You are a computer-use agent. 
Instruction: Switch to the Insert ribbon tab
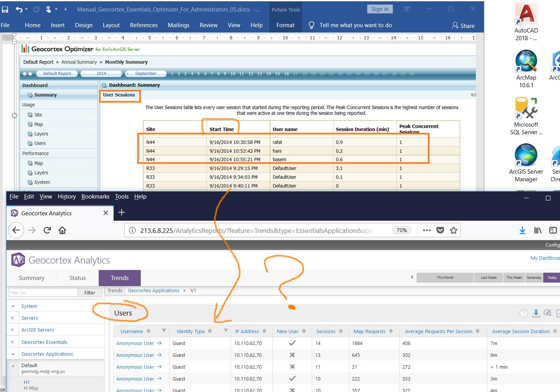pyautogui.click(x=58, y=25)
